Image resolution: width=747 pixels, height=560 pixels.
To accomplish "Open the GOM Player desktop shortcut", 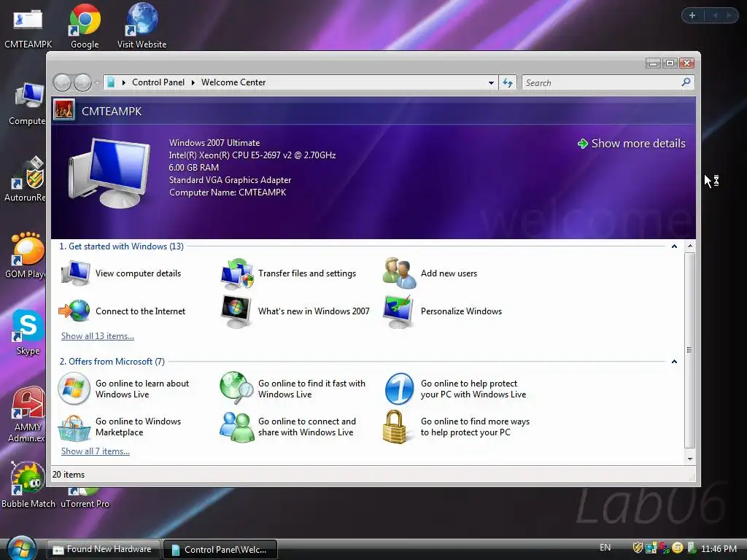I will click(x=26, y=255).
